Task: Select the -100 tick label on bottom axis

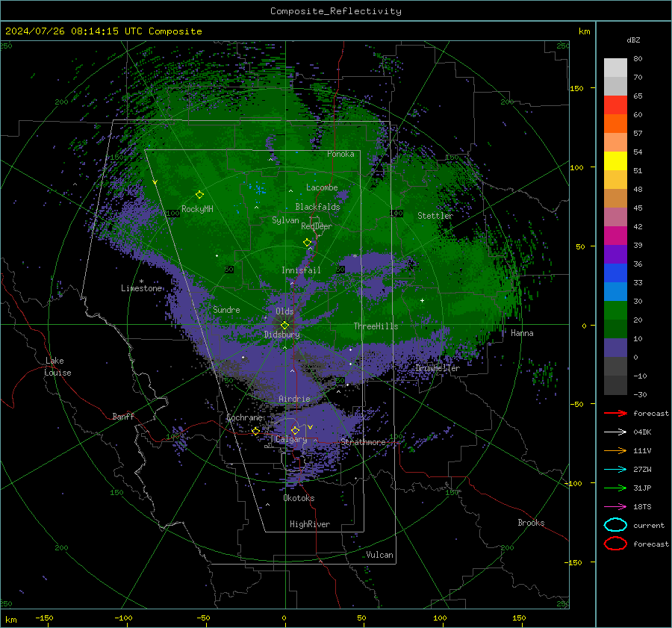Action: [x=123, y=618]
